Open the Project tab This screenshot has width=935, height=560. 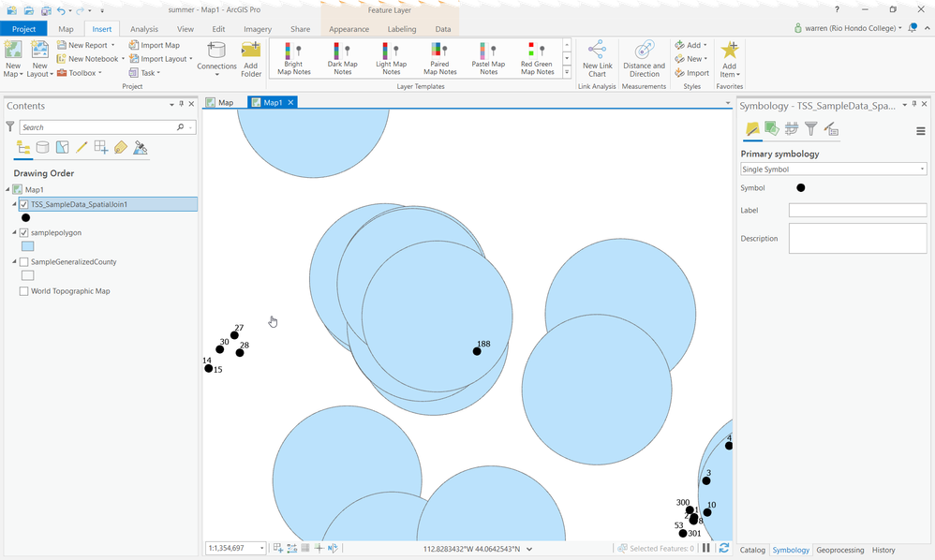pyautogui.click(x=23, y=29)
